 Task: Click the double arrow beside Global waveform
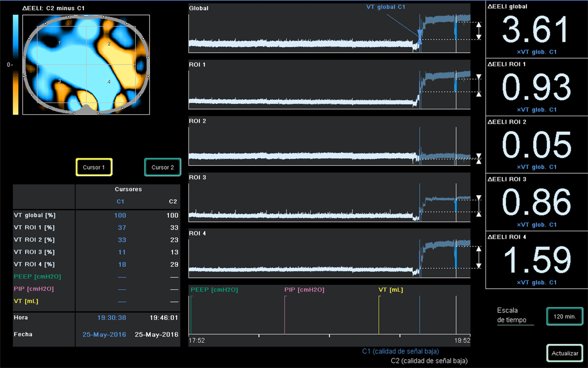click(x=479, y=31)
